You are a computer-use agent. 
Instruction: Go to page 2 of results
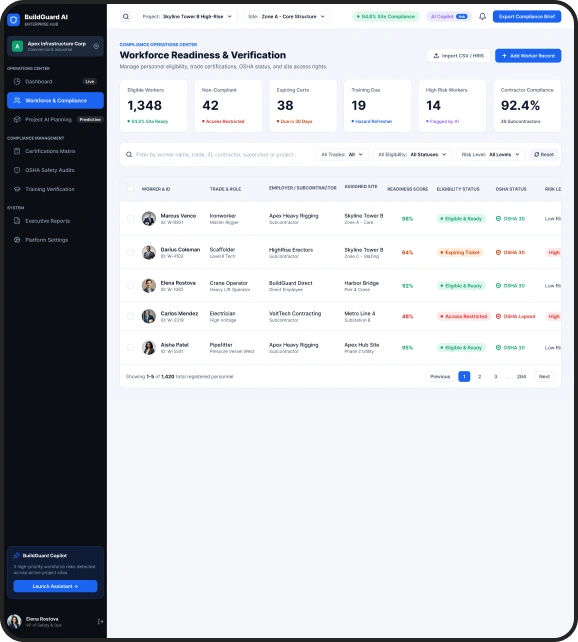pos(479,376)
